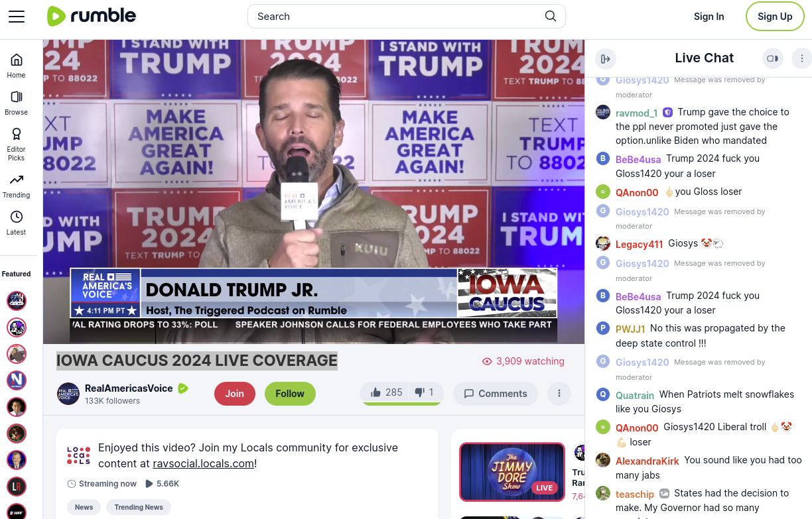Open the featured channel with the LR logo
812x519 pixels.
[17, 486]
